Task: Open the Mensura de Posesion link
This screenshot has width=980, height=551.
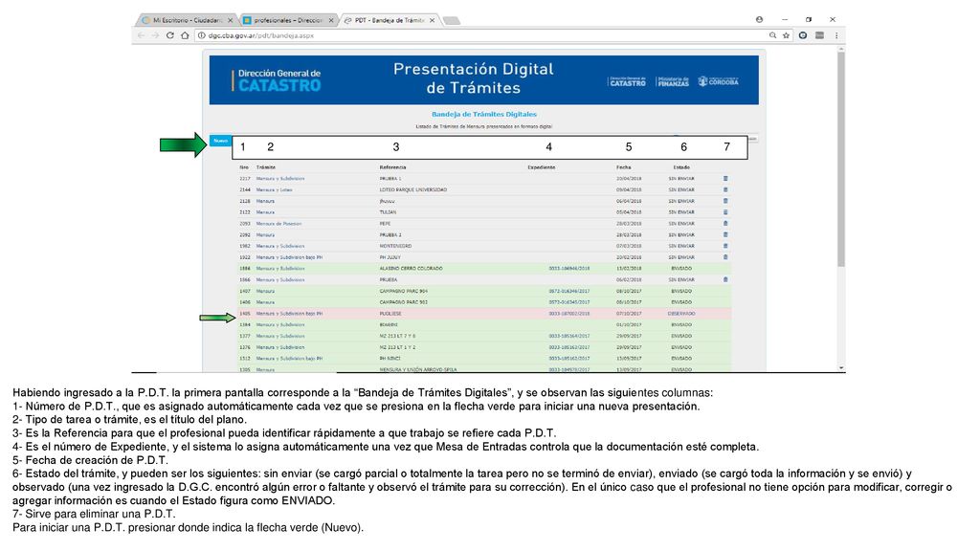Action: tap(278, 224)
